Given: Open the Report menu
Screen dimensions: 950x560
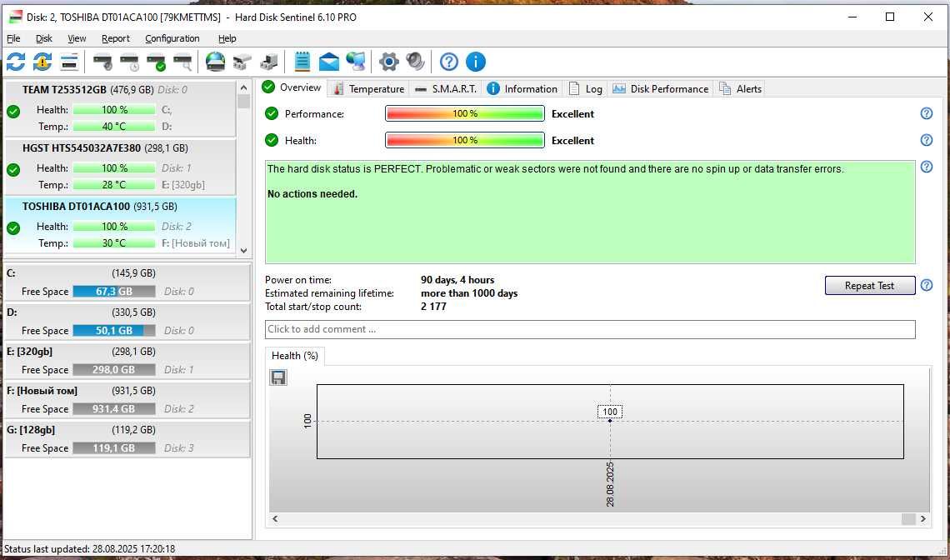Looking at the screenshot, I should tap(116, 38).
